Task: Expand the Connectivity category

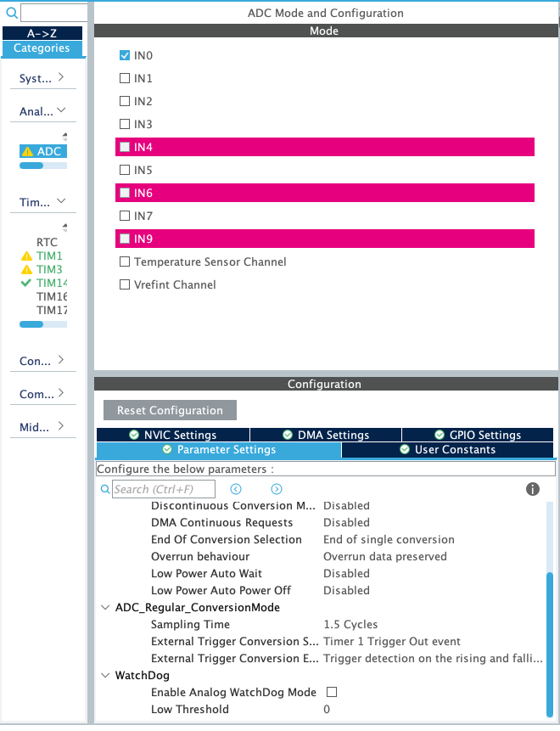Action: pos(61,360)
